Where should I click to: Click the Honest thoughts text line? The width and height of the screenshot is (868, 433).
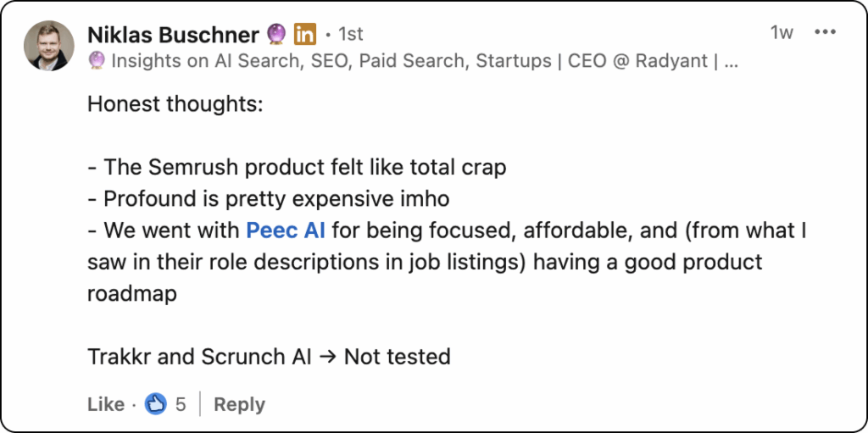pos(175,105)
